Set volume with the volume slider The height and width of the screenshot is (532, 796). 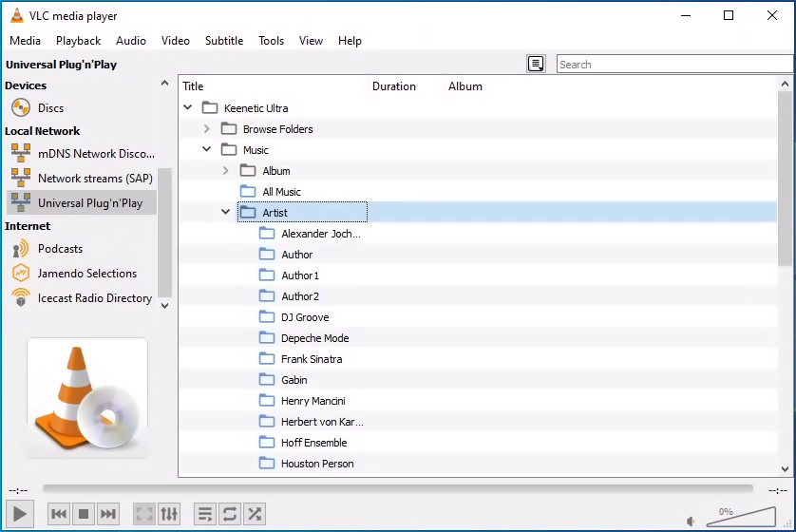(741, 517)
